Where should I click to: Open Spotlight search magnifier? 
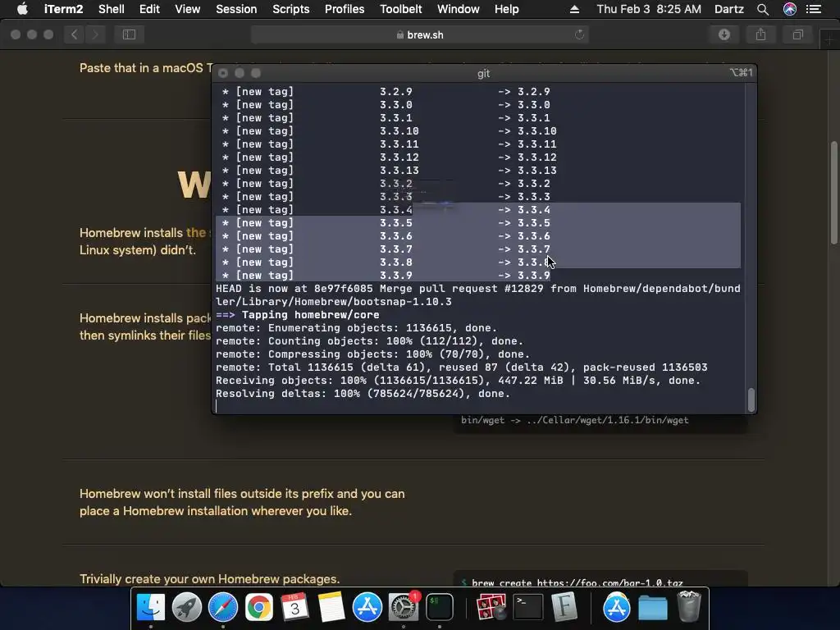(763, 9)
